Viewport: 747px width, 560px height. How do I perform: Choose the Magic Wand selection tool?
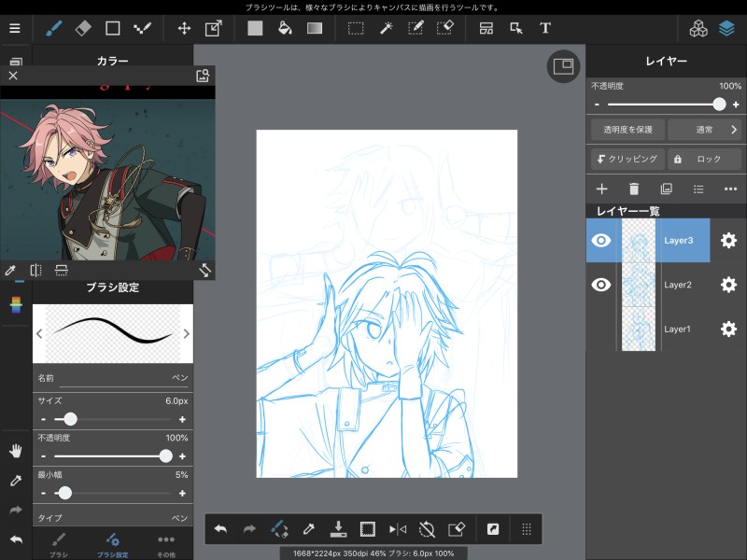coord(385,28)
